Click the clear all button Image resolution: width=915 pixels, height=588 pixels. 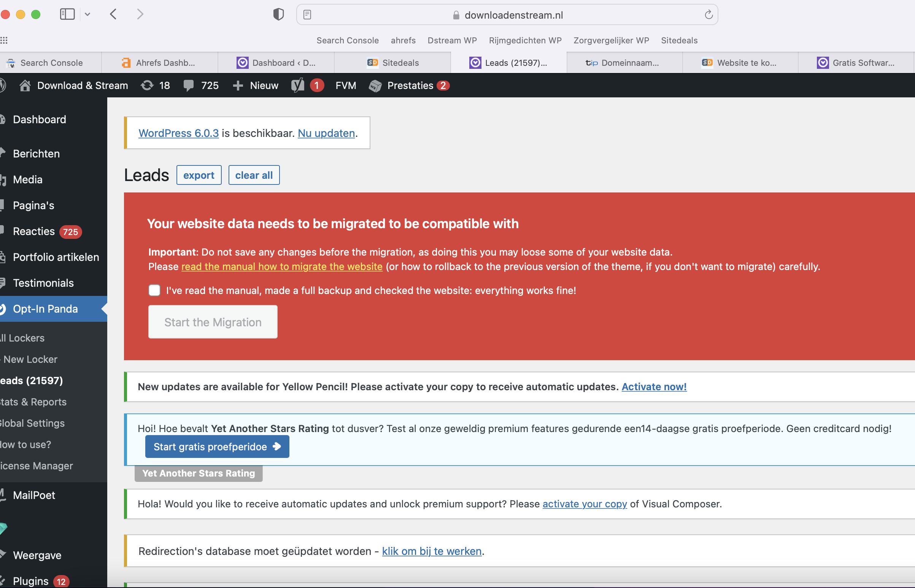point(254,175)
